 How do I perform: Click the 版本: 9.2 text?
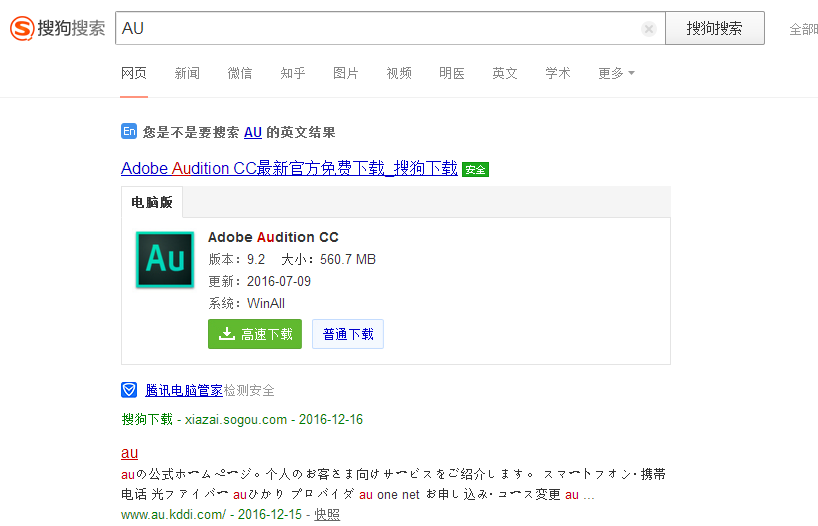tap(237, 259)
